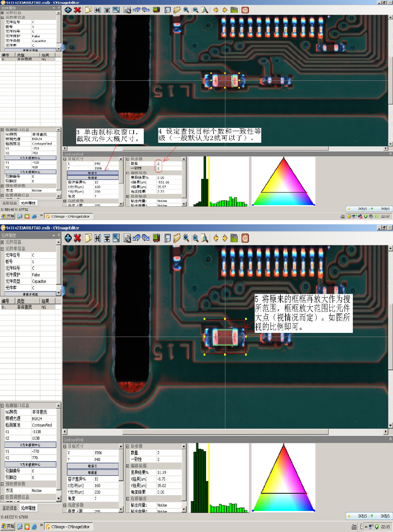Click 开始 Start button on lower taskbar

(8, 526)
